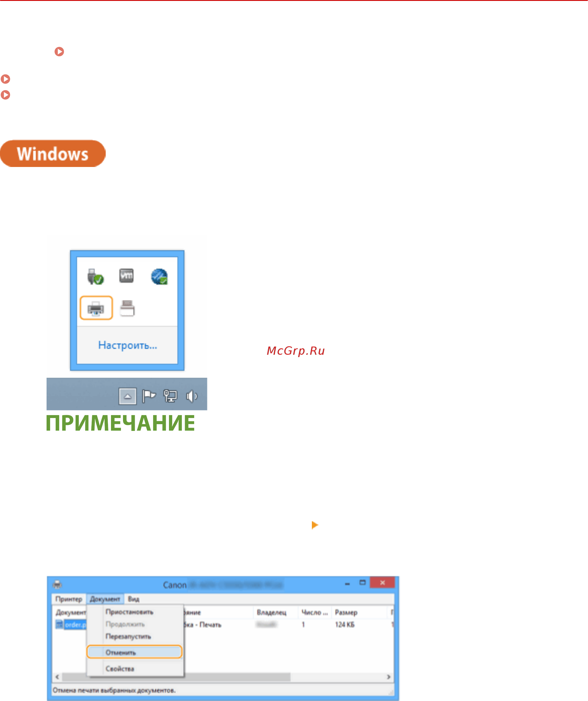Open the Вид menu
This screenshot has height=701, width=588.
pyautogui.click(x=134, y=599)
